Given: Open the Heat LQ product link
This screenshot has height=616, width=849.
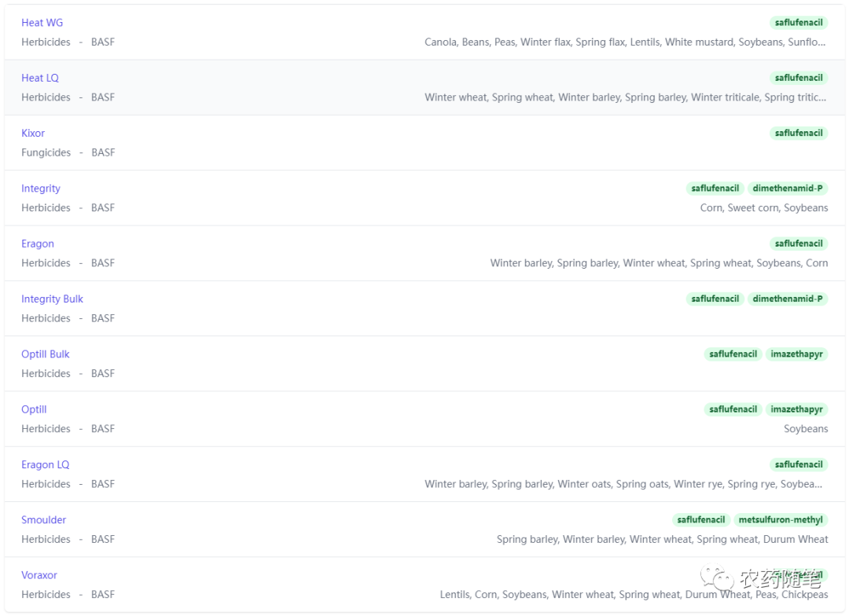Looking at the screenshot, I should [x=40, y=78].
